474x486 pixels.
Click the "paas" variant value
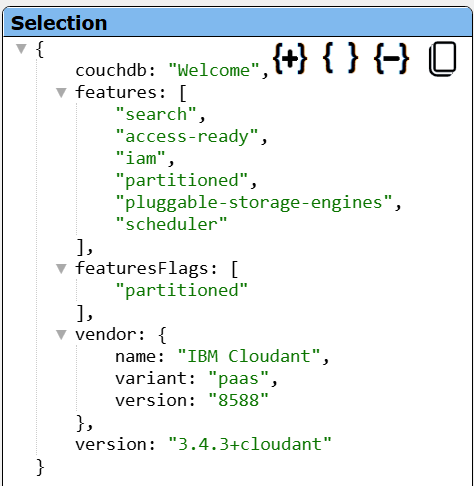[238, 379]
